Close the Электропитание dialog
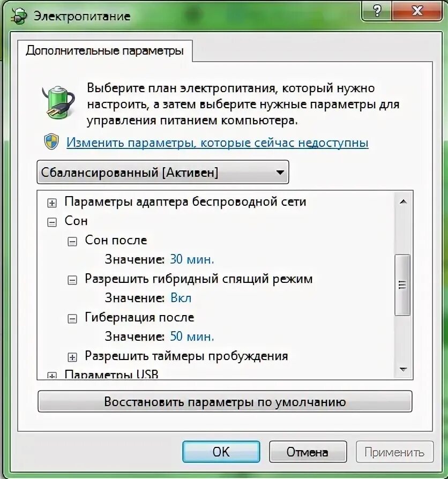 click(x=417, y=11)
